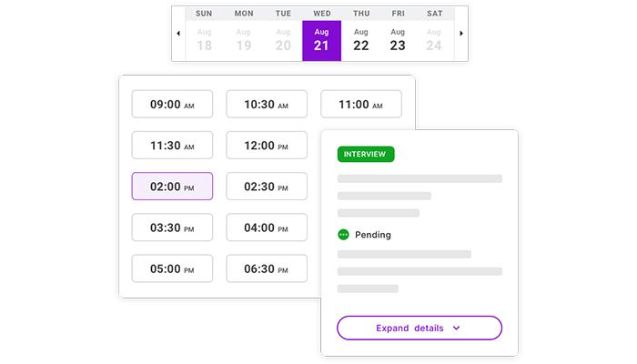
Task: Click the chevron on Expand details
Action: point(457,328)
